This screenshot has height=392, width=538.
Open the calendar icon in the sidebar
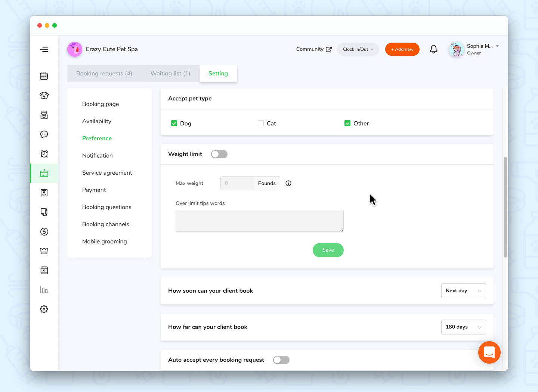(44, 76)
